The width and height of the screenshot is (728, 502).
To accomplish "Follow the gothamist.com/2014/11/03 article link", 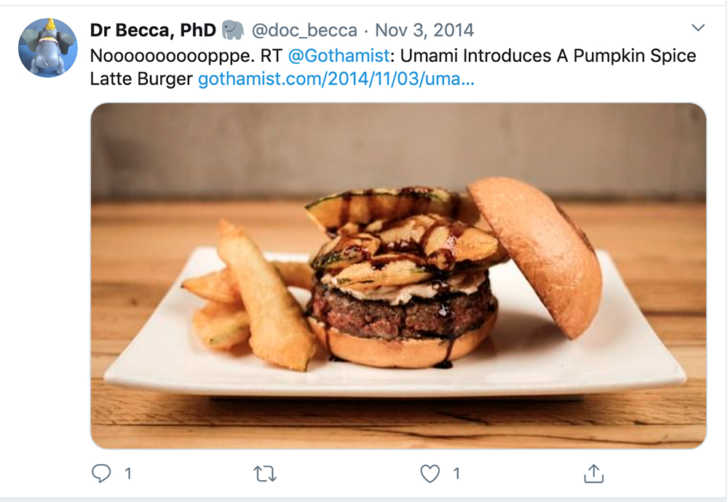I will [336, 79].
